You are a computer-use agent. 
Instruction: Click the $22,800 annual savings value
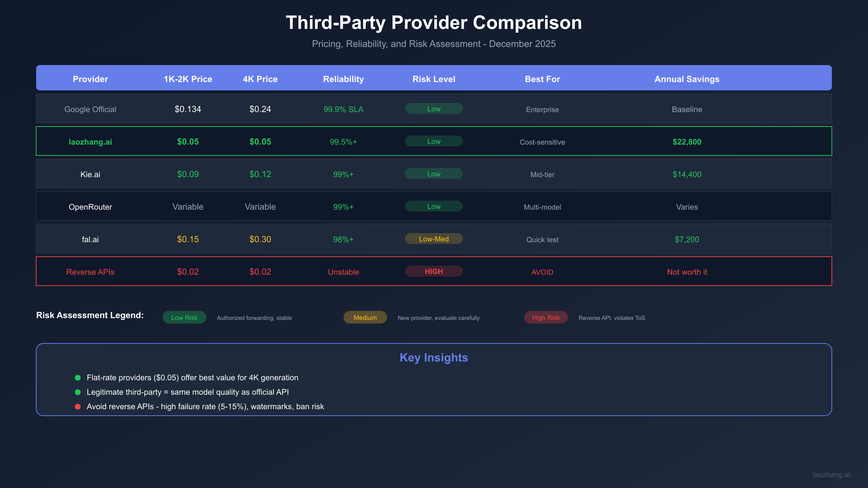686,142
